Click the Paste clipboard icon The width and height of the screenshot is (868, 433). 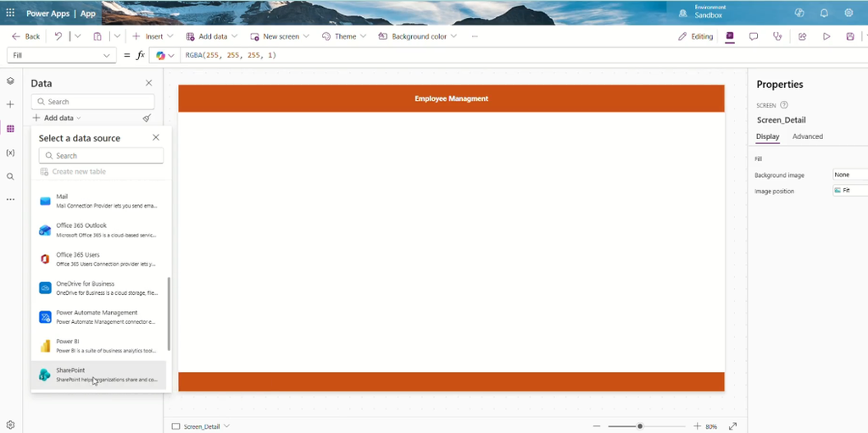click(x=97, y=36)
